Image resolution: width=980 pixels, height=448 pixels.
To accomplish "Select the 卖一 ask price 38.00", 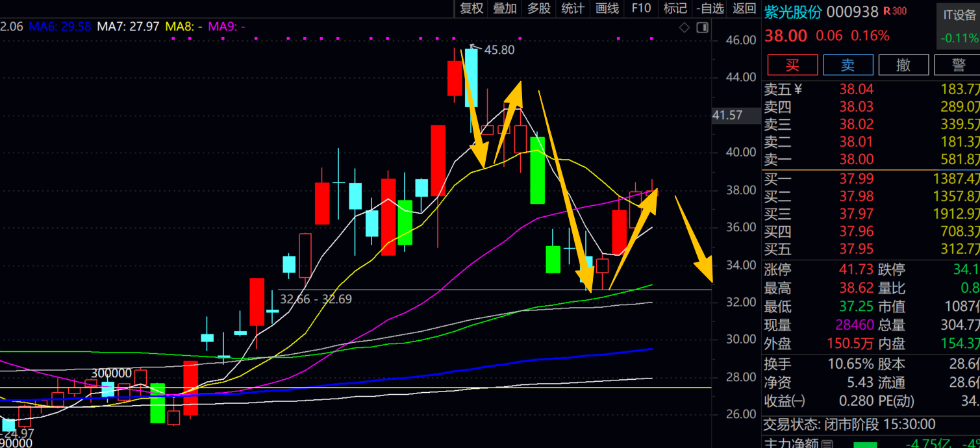I will (857, 159).
